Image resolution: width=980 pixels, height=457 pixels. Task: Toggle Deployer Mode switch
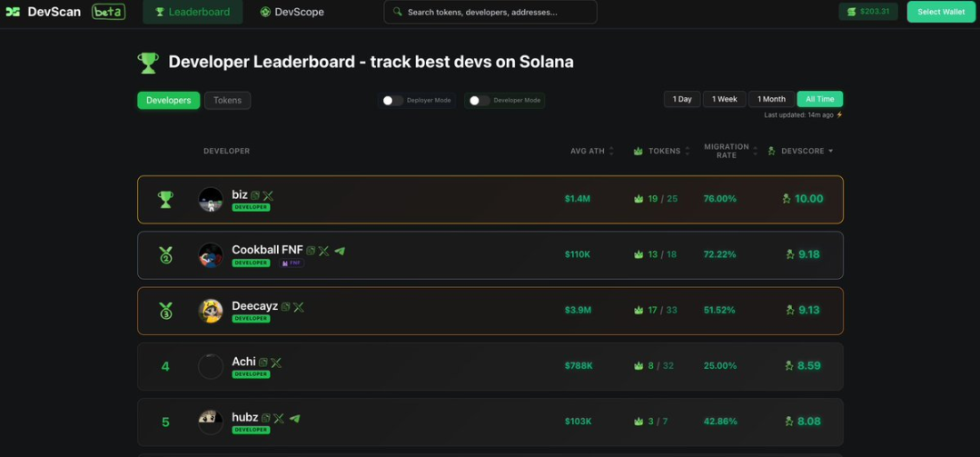(392, 101)
